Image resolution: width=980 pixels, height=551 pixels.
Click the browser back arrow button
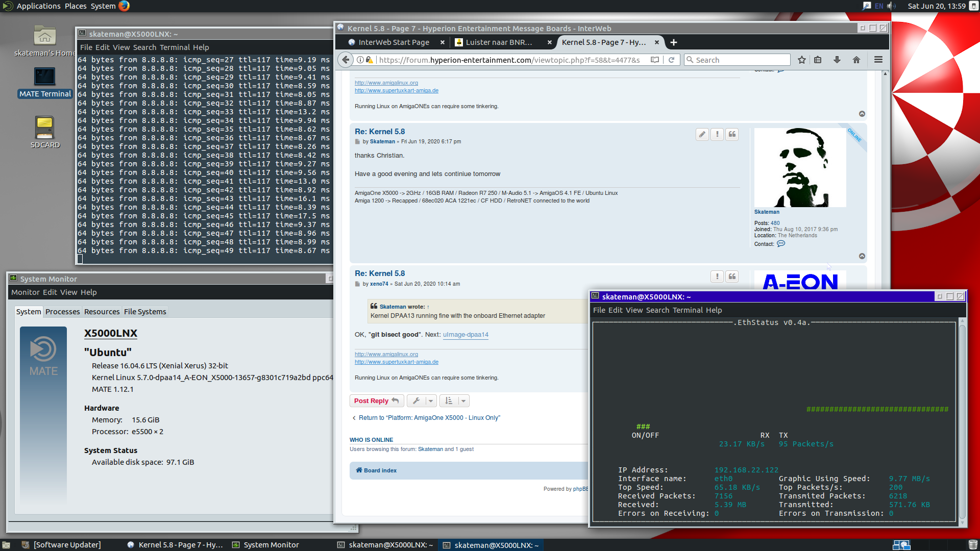(x=346, y=60)
